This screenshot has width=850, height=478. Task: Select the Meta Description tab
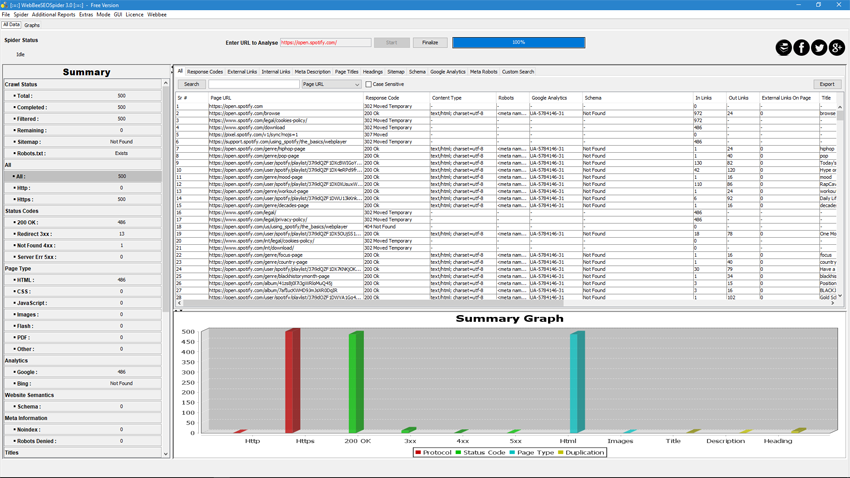point(312,72)
